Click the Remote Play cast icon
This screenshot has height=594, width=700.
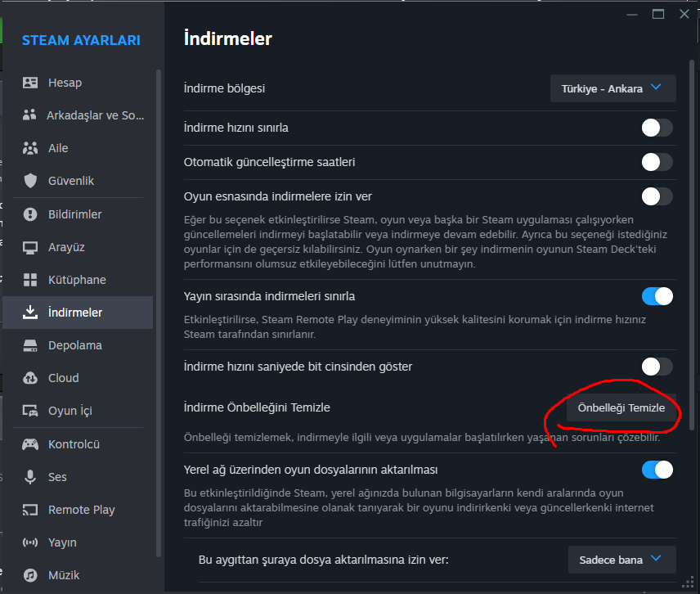coord(30,510)
